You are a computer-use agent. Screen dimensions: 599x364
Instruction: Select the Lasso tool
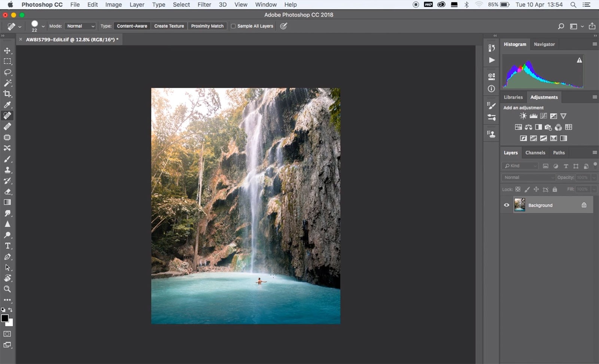pyautogui.click(x=7, y=72)
